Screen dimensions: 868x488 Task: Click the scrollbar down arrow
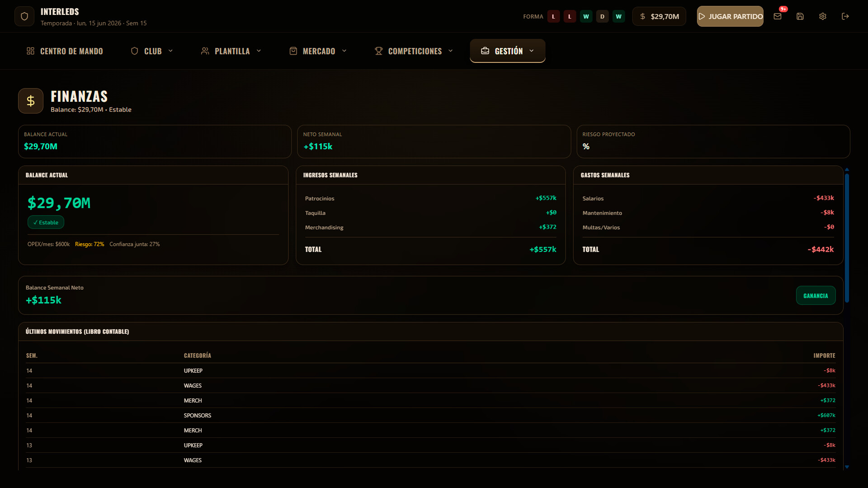(847, 467)
